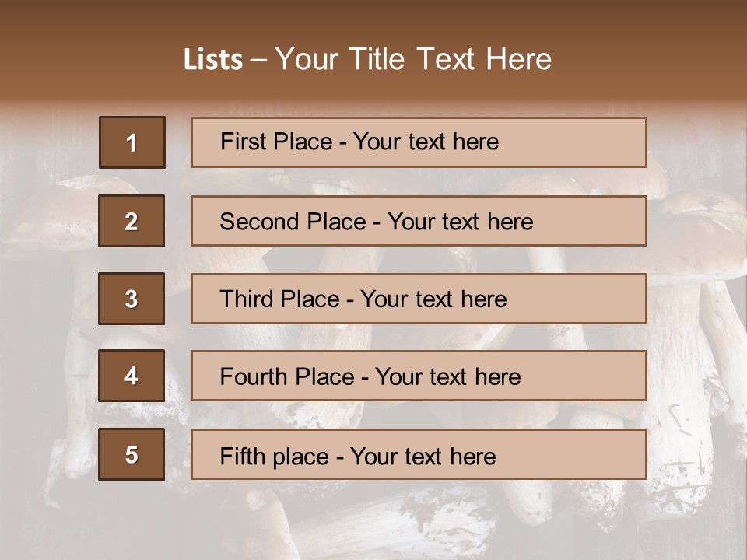The width and height of the screenshot is (747, 560).
Task: Click the 'Your Title Text Here' heading
Action: [413, 59]
